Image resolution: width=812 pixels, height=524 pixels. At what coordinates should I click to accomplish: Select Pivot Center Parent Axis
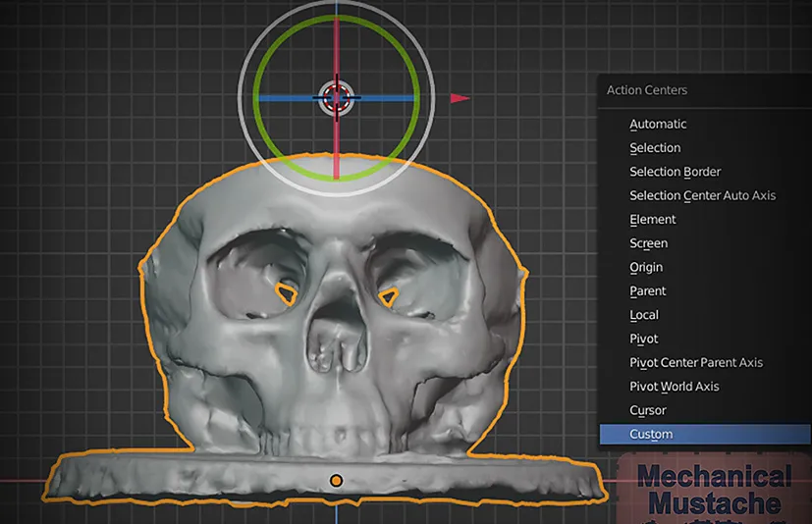pos(704,362)
